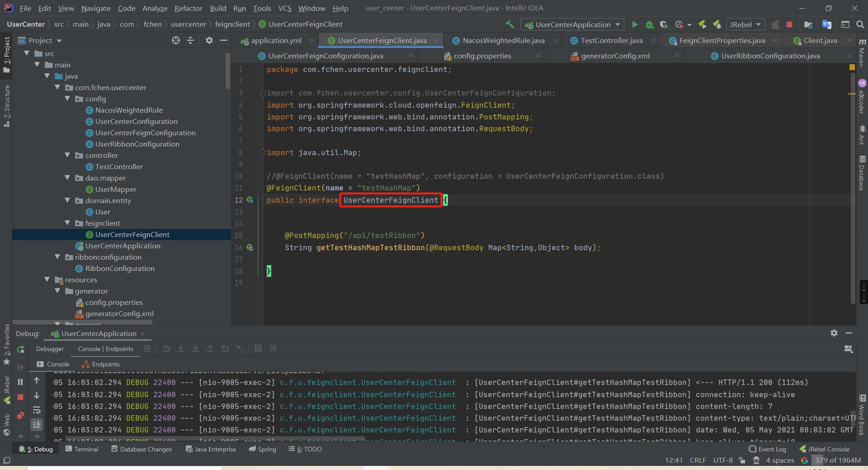
Task: Click Drop Frame in debug toolbar
Action: [225, 348]
